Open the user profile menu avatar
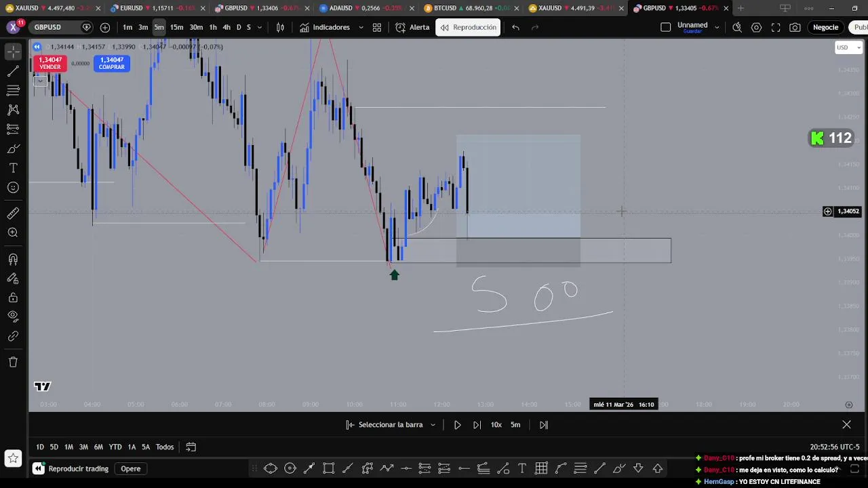Viewport: 868px width, 488px height. pos(13,27)
